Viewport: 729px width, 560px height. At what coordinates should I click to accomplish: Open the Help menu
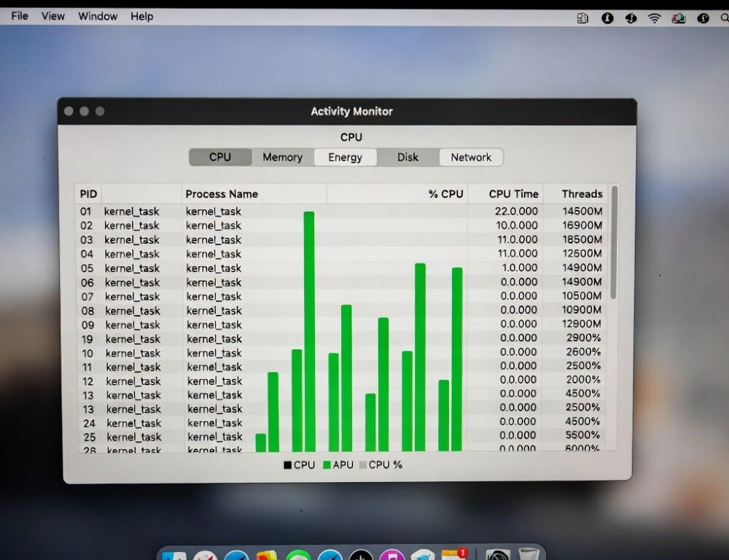(x=142, y=15)
